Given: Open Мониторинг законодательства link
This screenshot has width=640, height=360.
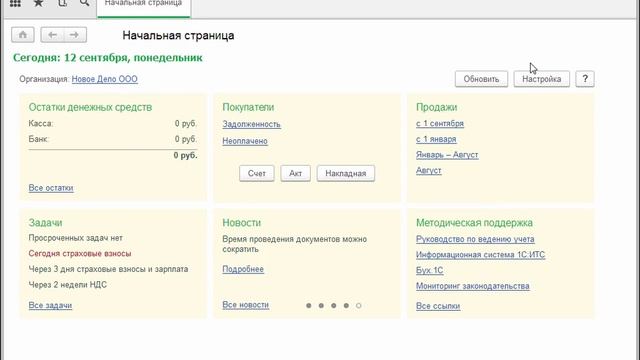Looking at the screenshot, I should tap(473, 286).
